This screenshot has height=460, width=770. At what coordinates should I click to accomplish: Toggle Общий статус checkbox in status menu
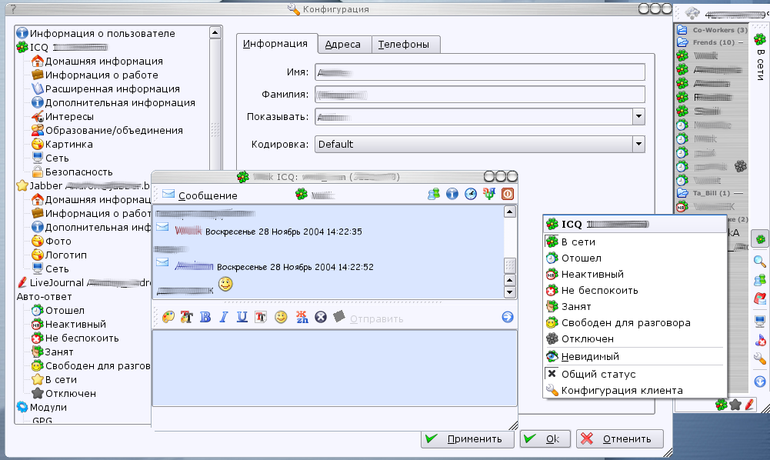point(552,374)
